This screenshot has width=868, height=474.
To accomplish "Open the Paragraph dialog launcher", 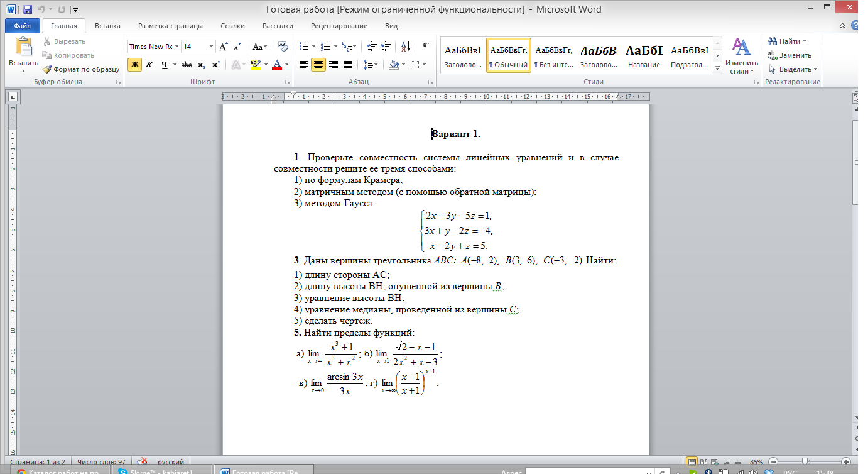I will (430, 82).
